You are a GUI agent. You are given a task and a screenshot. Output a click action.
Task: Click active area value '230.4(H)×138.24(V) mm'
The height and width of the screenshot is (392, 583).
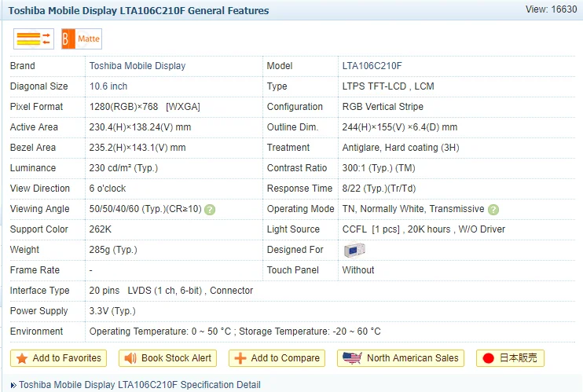(x=140, y=127)
